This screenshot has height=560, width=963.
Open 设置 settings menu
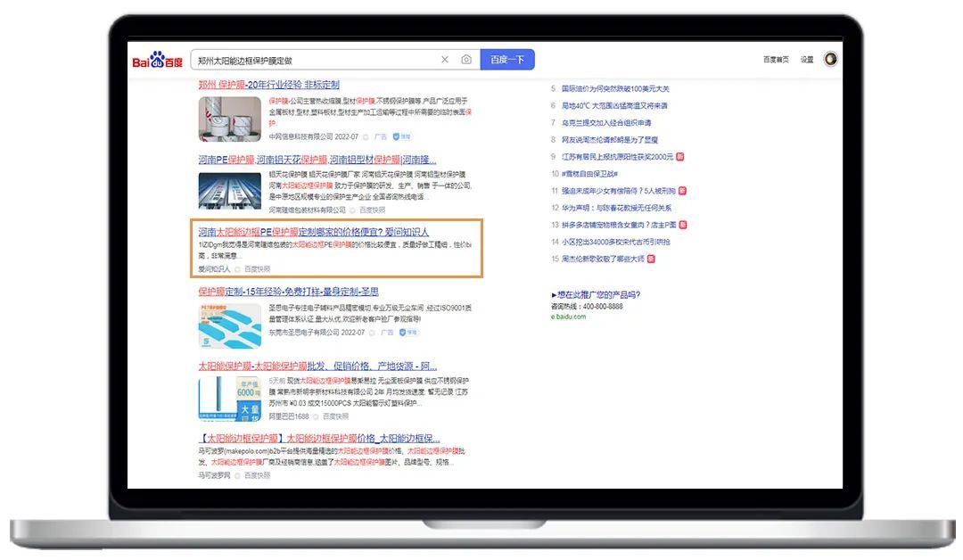tap(806, 60)
